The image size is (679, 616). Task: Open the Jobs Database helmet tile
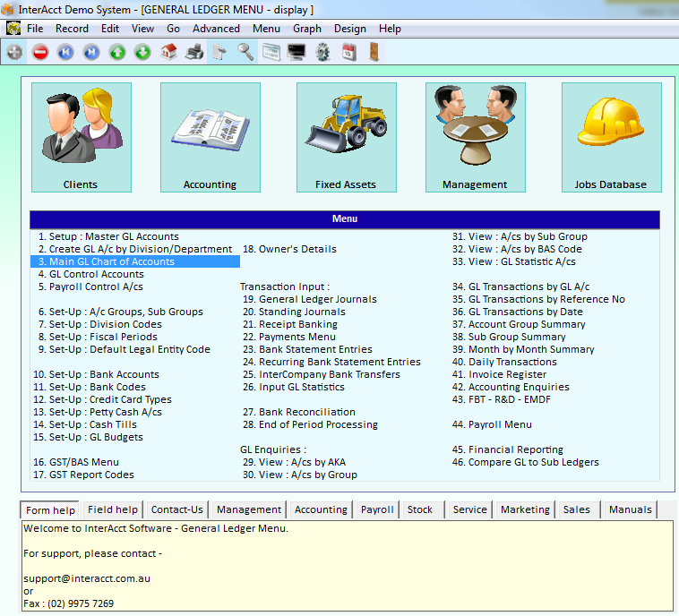[612, 137]
